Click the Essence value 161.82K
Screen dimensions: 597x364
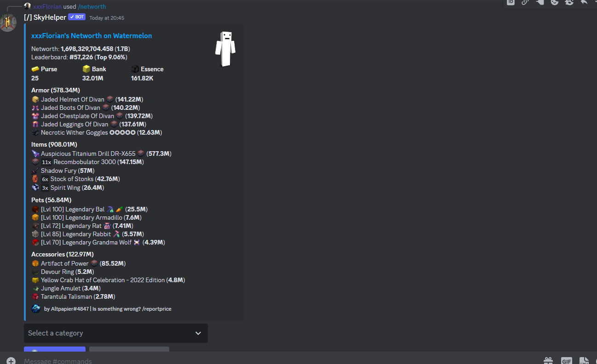(x=142, y=78)
